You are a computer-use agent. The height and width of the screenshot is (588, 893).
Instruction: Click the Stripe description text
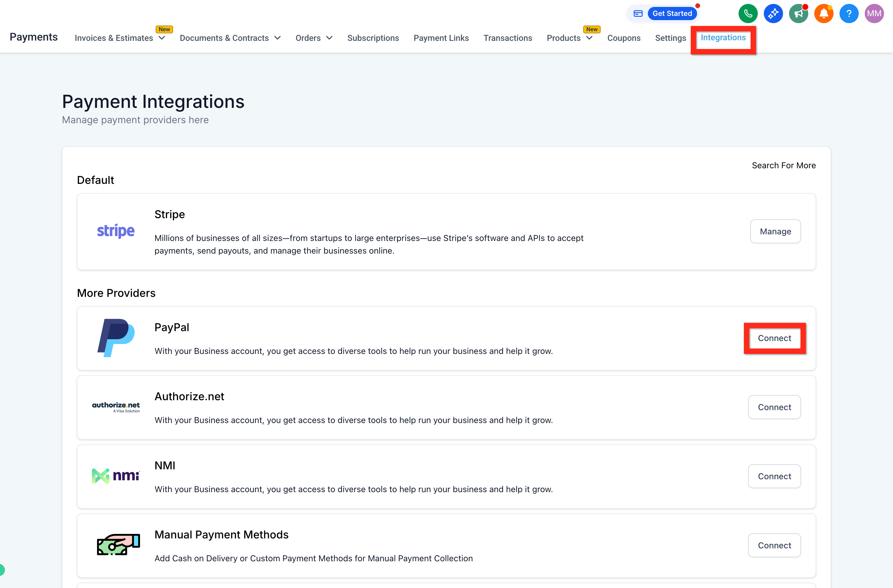pos(369,244)
